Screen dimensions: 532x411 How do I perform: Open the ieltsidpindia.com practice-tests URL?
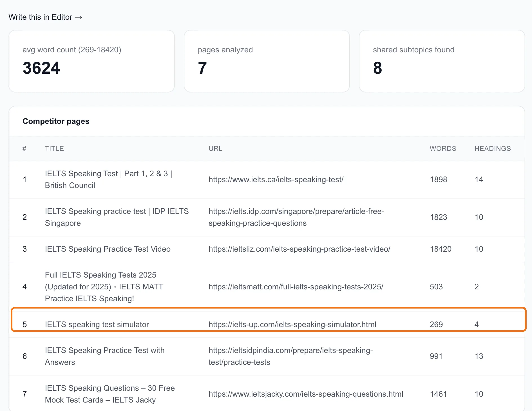tap(290, 356)
